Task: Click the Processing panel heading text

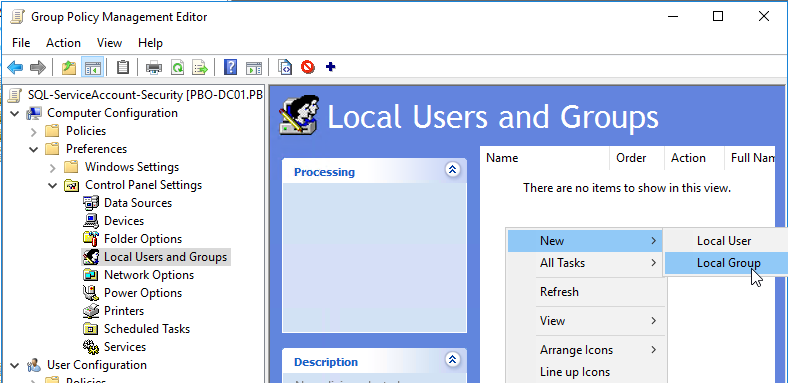Action: pyautogui.click(x=324, y=172)
